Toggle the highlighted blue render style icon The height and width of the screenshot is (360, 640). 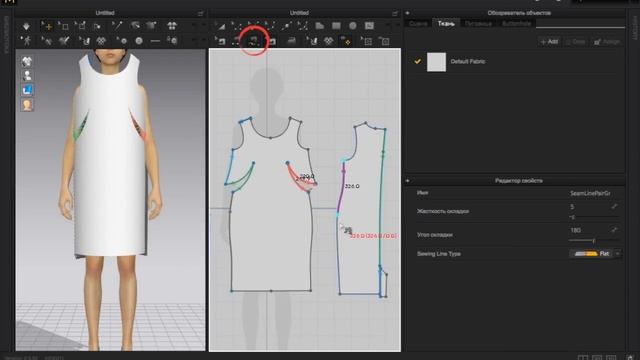click(27, 90)
